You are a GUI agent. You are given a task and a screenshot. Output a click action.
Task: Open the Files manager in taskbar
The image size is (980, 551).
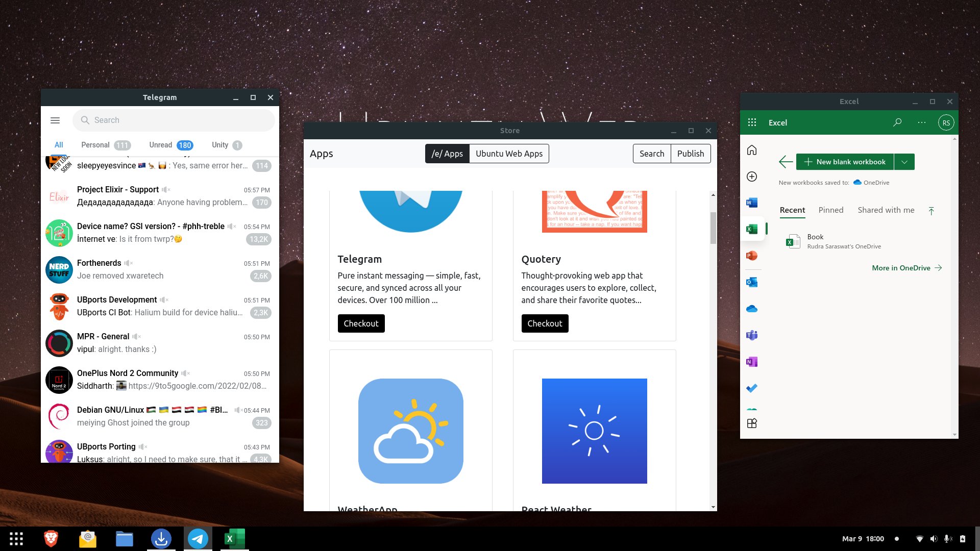click(125, 539)
